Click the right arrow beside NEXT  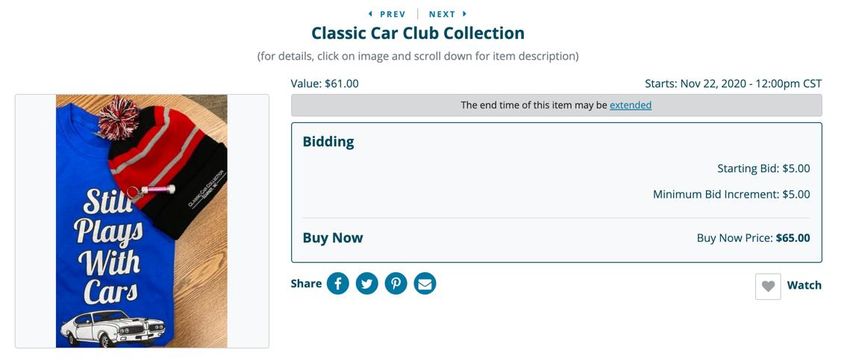coord(465,14)
